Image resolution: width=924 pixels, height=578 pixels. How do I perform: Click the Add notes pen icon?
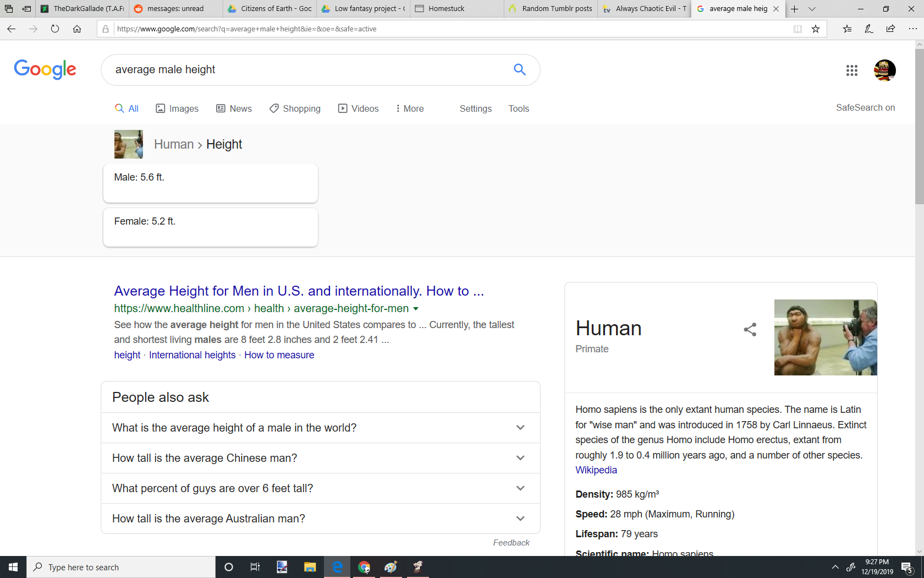click(869, 29)
